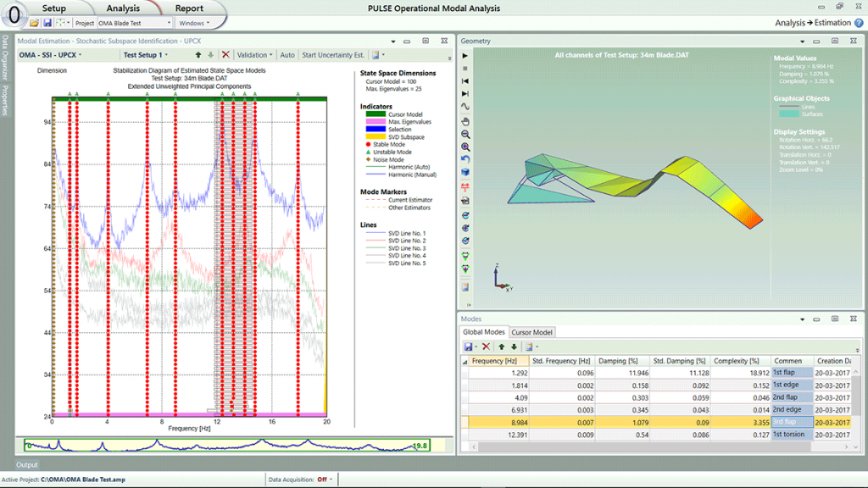The image size is (868, 488).
Task: Click the Auto button
Action: pos(287,55)
